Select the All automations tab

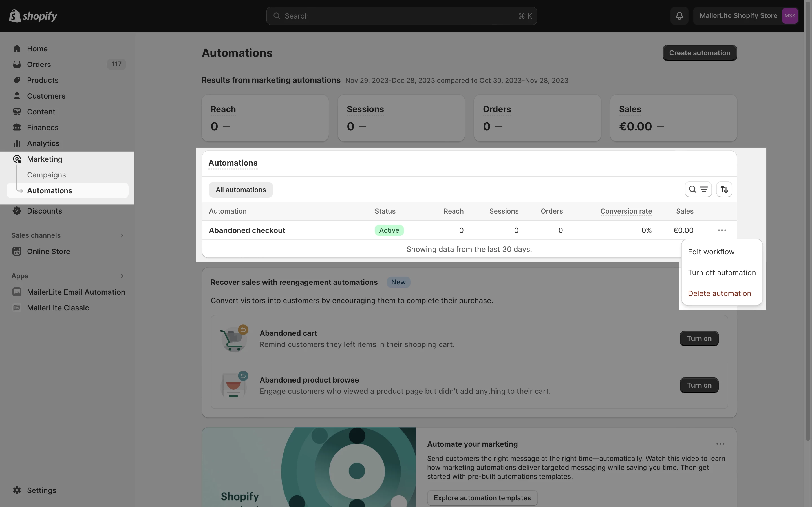[240, 190]
